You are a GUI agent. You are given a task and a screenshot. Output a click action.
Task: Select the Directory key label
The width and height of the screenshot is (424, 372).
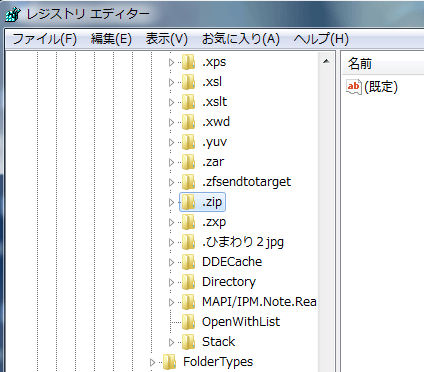point(229,282)
